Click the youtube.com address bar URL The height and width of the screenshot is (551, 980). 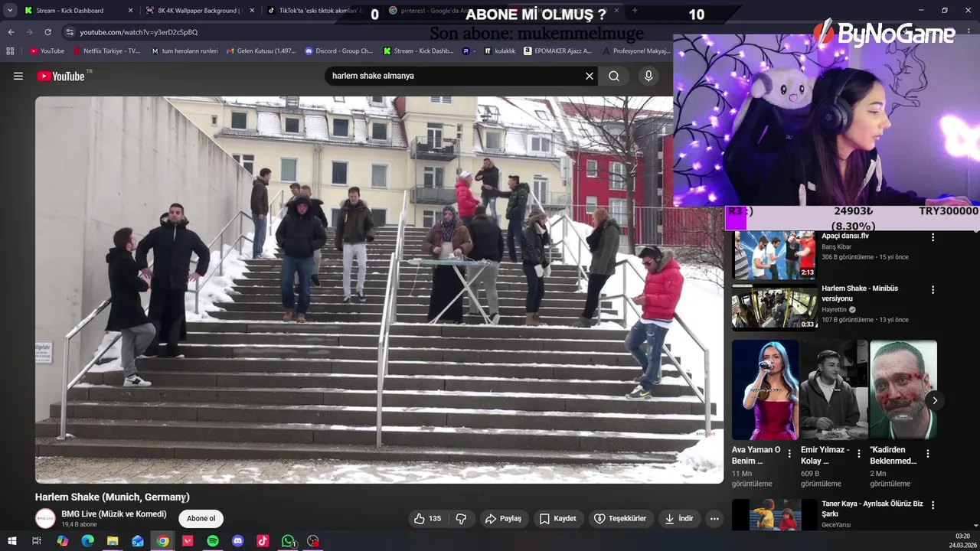139,32
